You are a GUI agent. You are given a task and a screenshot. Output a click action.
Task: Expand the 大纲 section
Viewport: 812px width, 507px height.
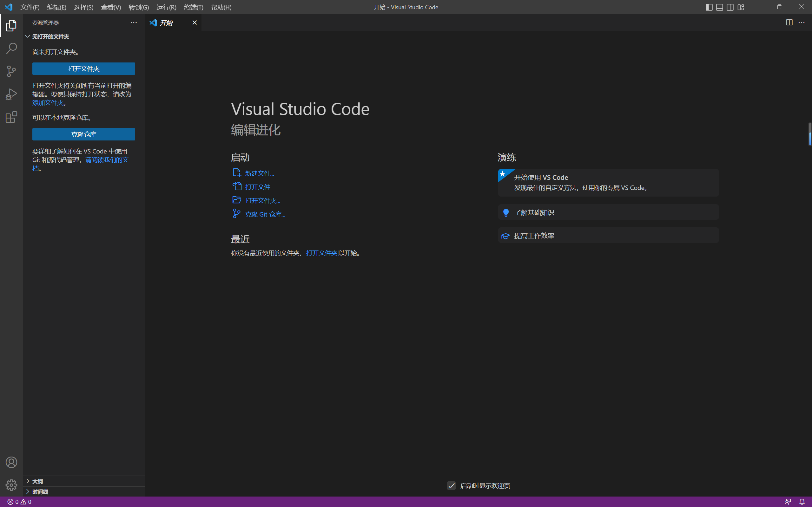tap(37, 481)
